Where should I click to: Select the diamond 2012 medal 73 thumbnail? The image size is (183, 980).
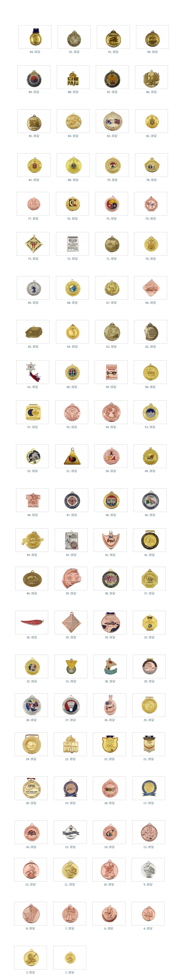[33, 244]
